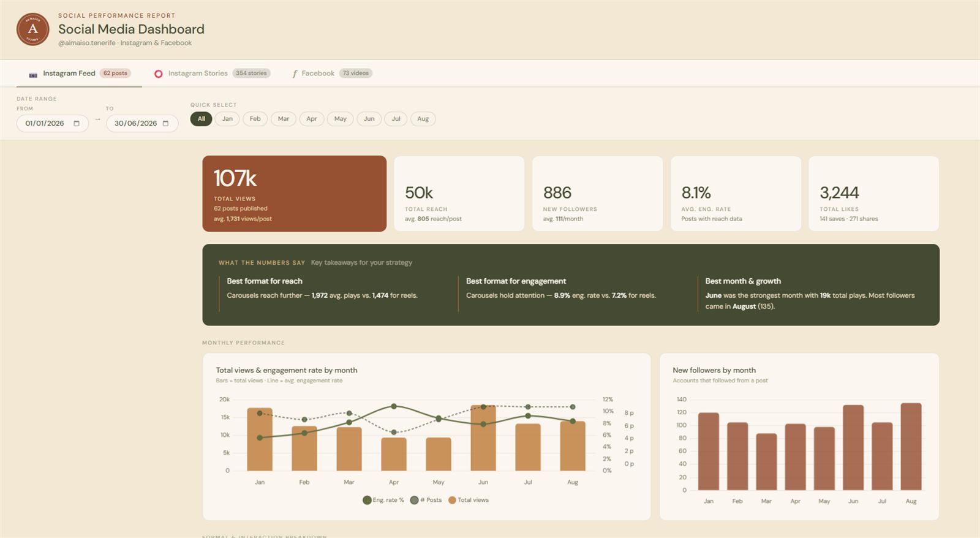Click the 'avg. 1,731 views/post' text

[x=243, y=219]
